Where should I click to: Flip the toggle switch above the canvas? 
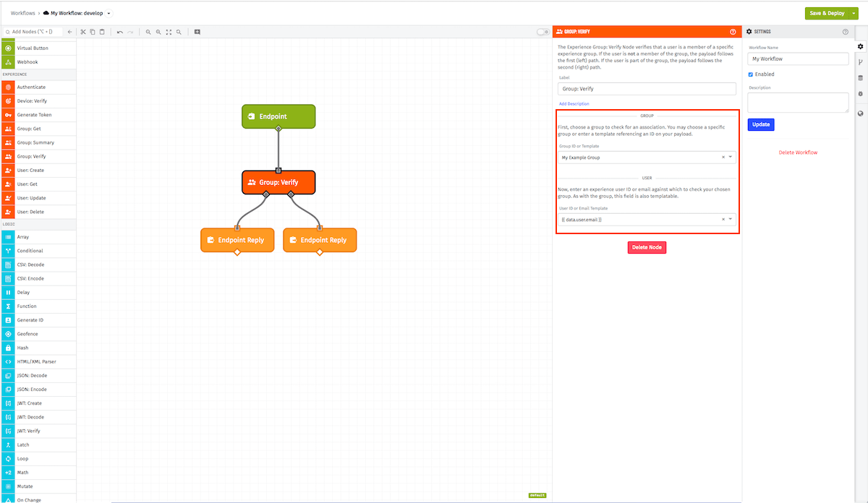pyautogui.click(x=542, y=32)
